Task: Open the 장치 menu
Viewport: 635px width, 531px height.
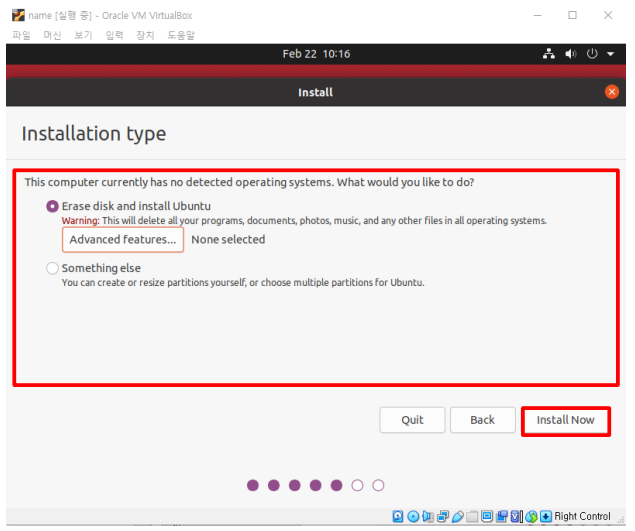Action: pyautogui.click(x=145, y=35)
